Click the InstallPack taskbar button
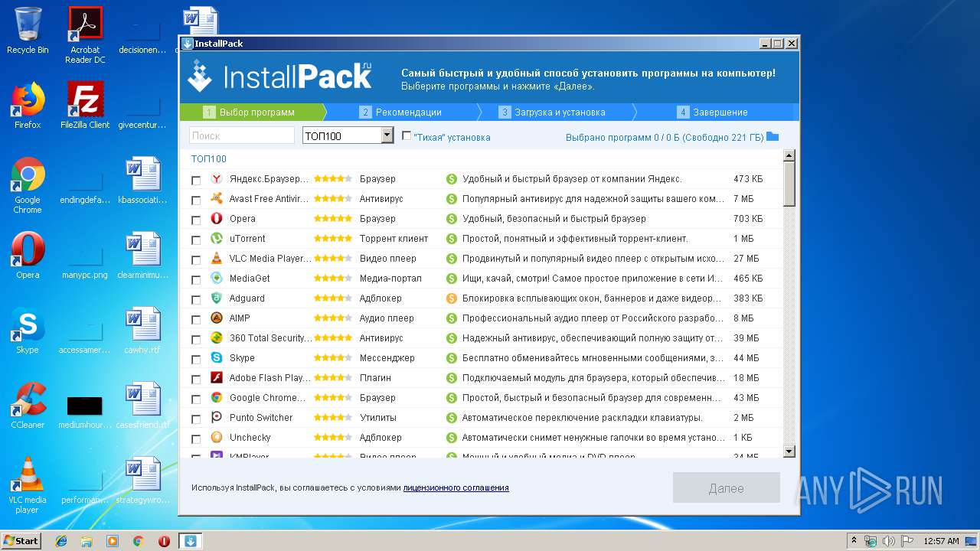Image resolution: width=980 pixels, height=551 pixels. [190, 541]
